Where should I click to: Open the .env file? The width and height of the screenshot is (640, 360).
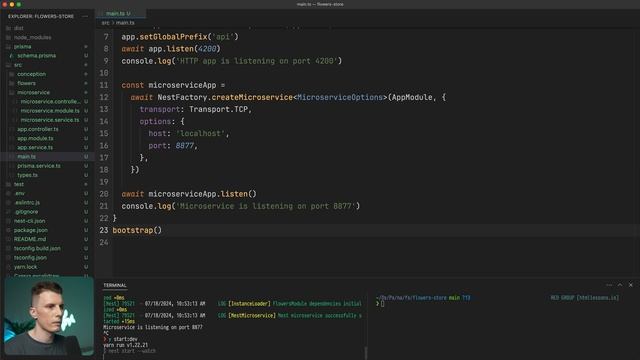click(19, 193)
